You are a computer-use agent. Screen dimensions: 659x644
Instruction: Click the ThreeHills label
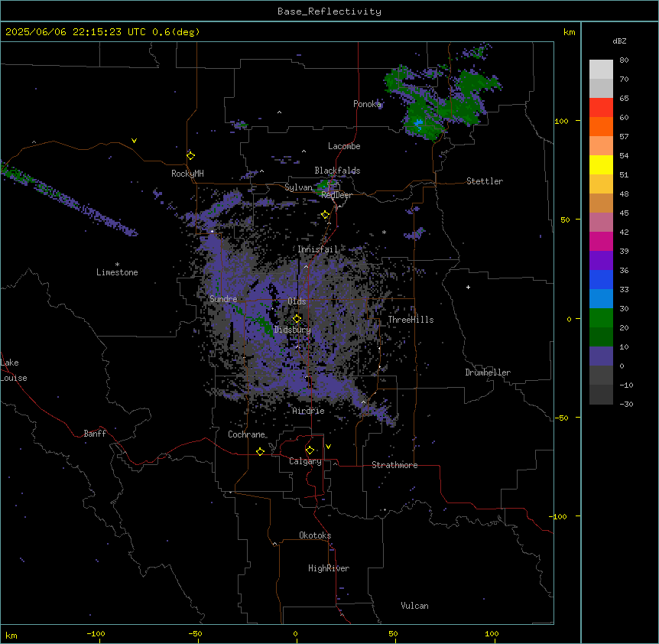[411, 320]
